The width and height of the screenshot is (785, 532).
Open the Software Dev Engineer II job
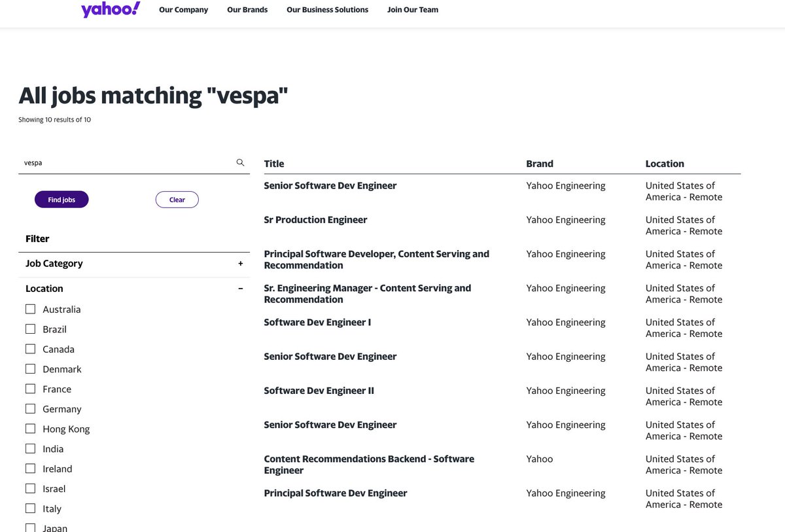319,391
